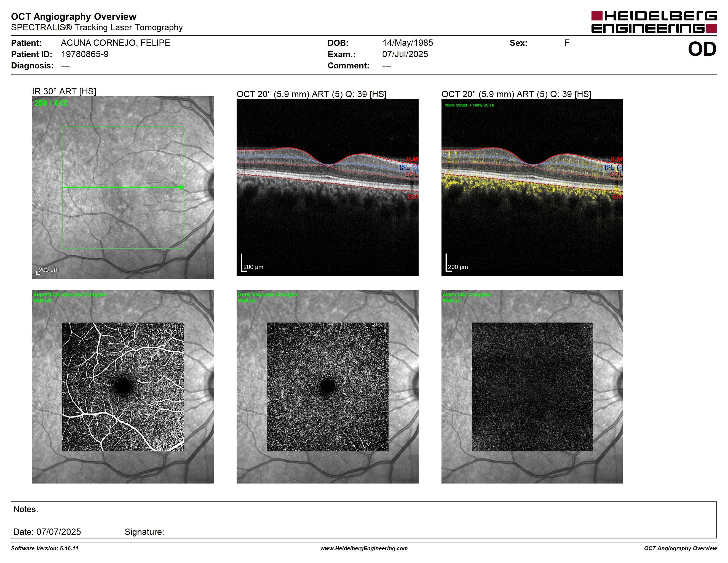Click the ILM label on structural B-scan
This screenshot has height=563, width=728.
[x=412, y=159]
